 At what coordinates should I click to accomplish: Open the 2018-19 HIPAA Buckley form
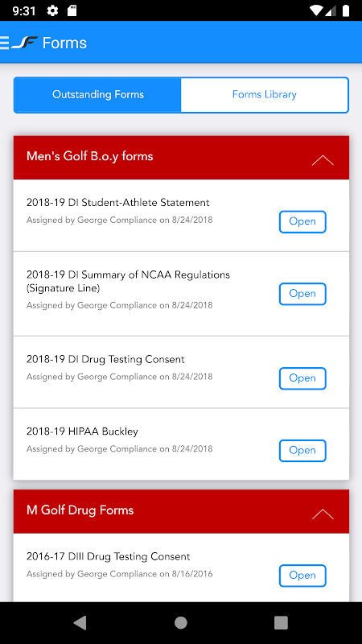click(302, 451)
